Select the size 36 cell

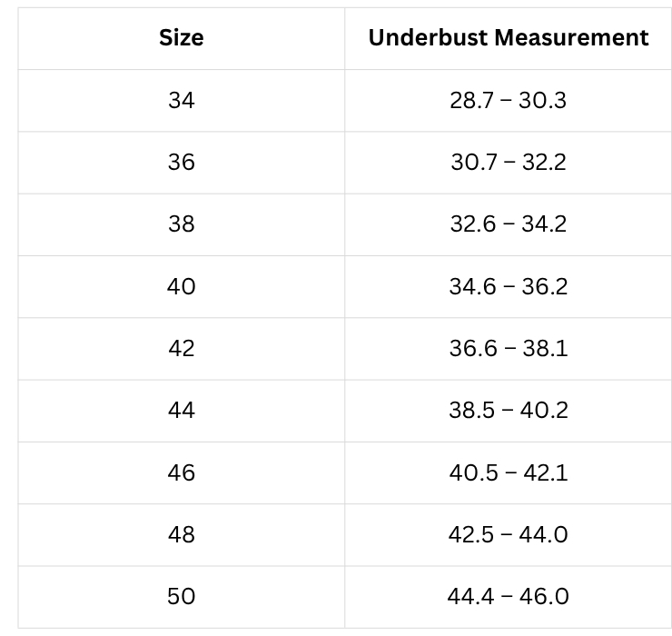click(182, 163)
